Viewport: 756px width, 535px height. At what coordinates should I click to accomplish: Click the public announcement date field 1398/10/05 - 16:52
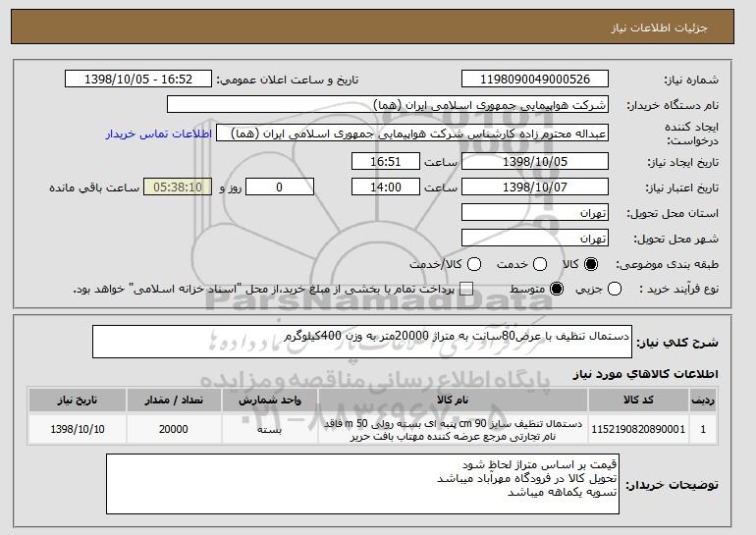pyautogui.click(x=138, y=80)
